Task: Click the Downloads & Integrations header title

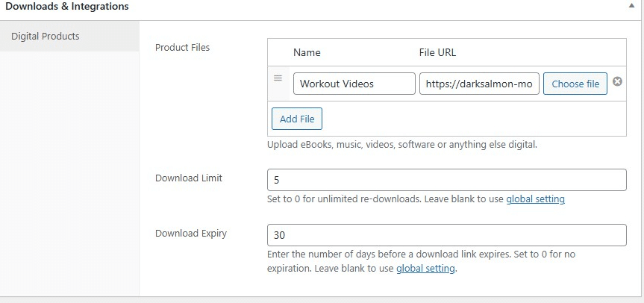Action: point(67,7)
